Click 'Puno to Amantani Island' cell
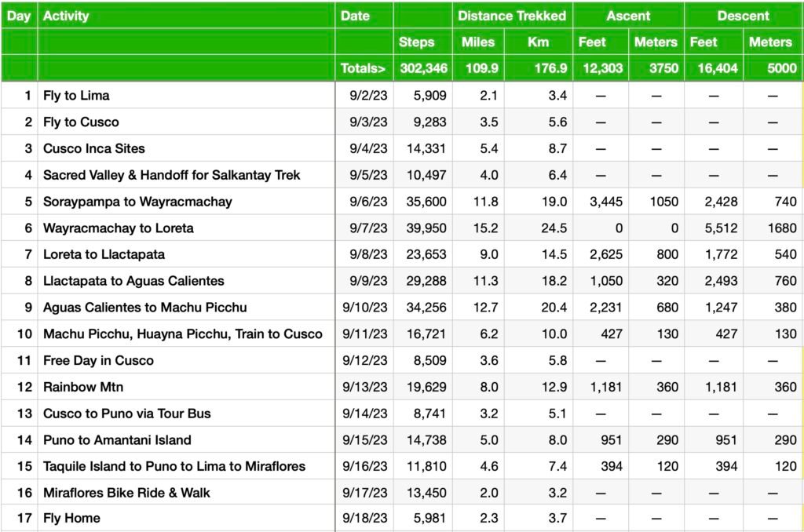Image resolution: width=804 pixels, height=532 pixels. coord(186,439)
